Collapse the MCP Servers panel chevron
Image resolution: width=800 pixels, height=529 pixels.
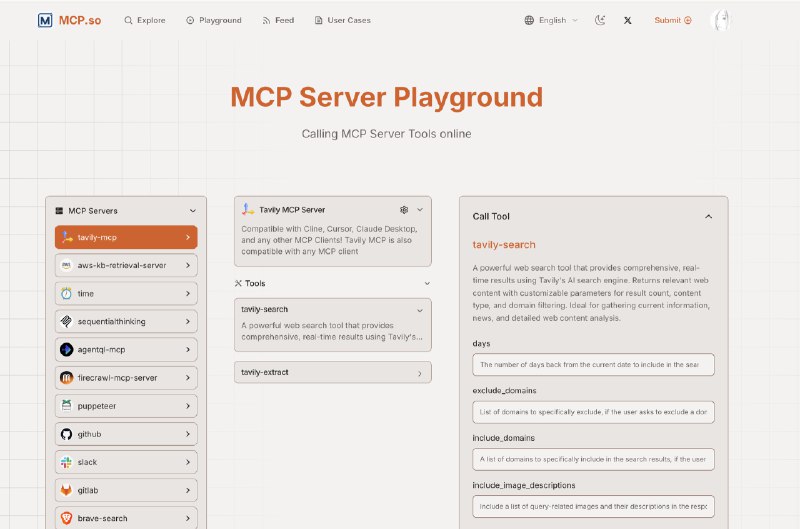click(192, 211)
